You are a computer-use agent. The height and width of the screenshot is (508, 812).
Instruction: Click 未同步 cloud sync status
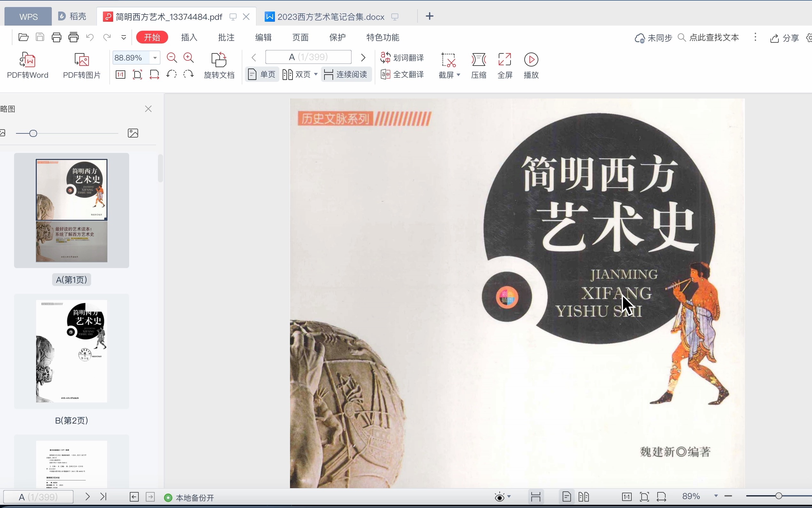click(x=653, y=38)
